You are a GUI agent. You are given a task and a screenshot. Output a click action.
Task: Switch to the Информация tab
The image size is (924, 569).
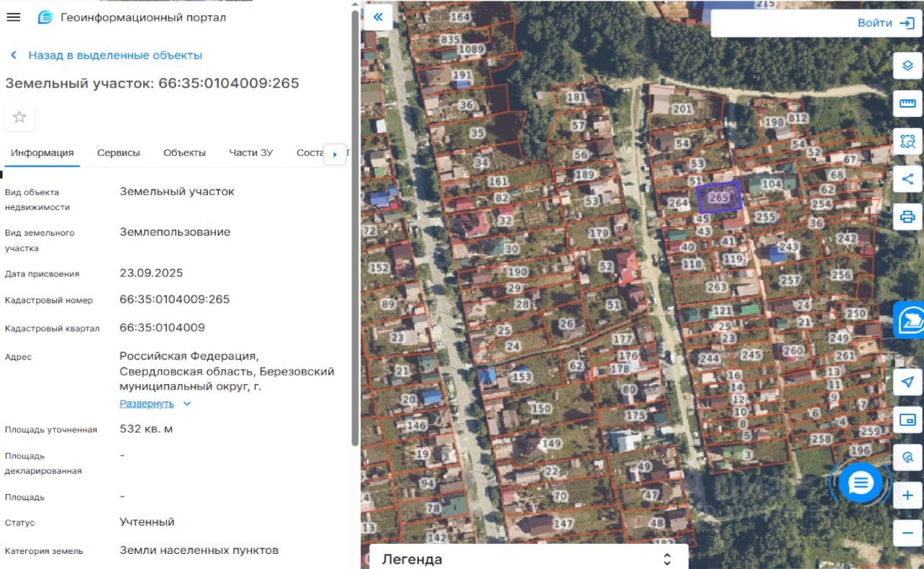click(42, 152)
